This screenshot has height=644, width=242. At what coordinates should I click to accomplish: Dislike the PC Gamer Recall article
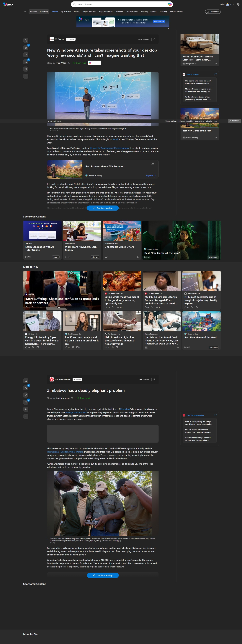26,55
